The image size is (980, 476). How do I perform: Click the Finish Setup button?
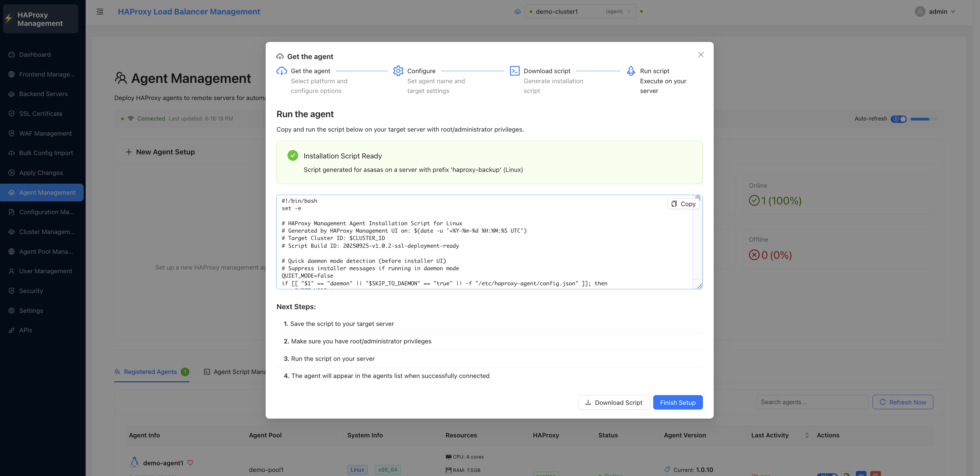tap(677, 402)
